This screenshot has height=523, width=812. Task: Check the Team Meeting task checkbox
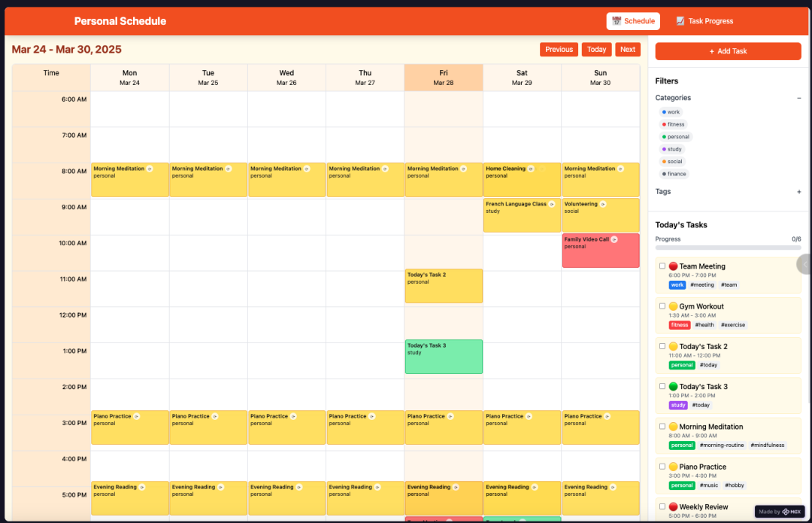662,266
